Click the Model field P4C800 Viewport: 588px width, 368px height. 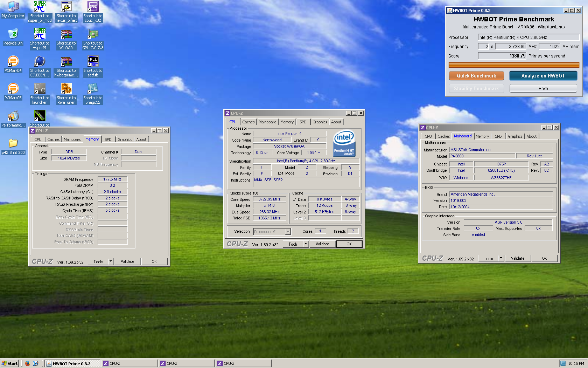(x=482, y=156)
